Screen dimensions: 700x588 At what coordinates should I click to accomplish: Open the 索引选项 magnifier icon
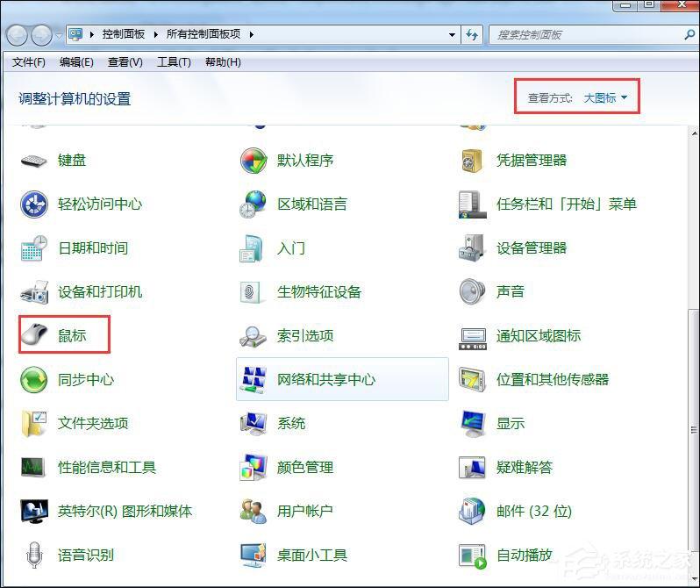pyautogui.click(x=254, y=336)
